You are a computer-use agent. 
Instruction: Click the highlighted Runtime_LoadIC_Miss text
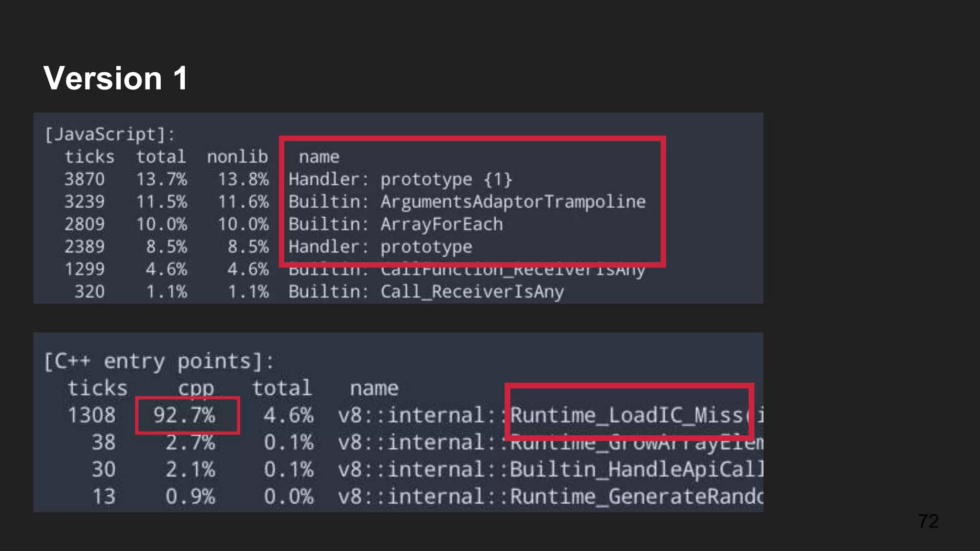(x=627, y=415)
